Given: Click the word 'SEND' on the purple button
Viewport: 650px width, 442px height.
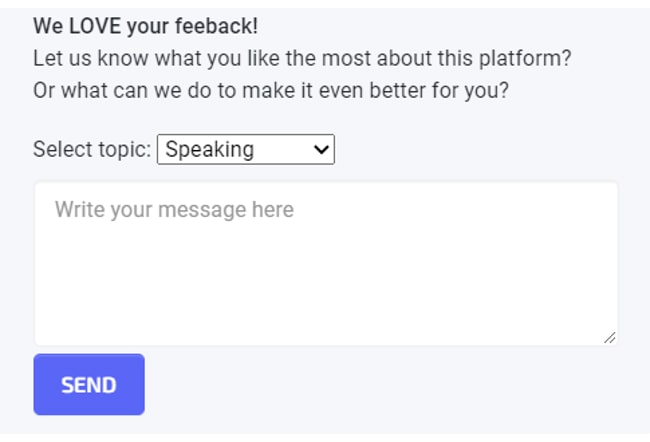Looking at the screenshot, I should pos(89,385).
